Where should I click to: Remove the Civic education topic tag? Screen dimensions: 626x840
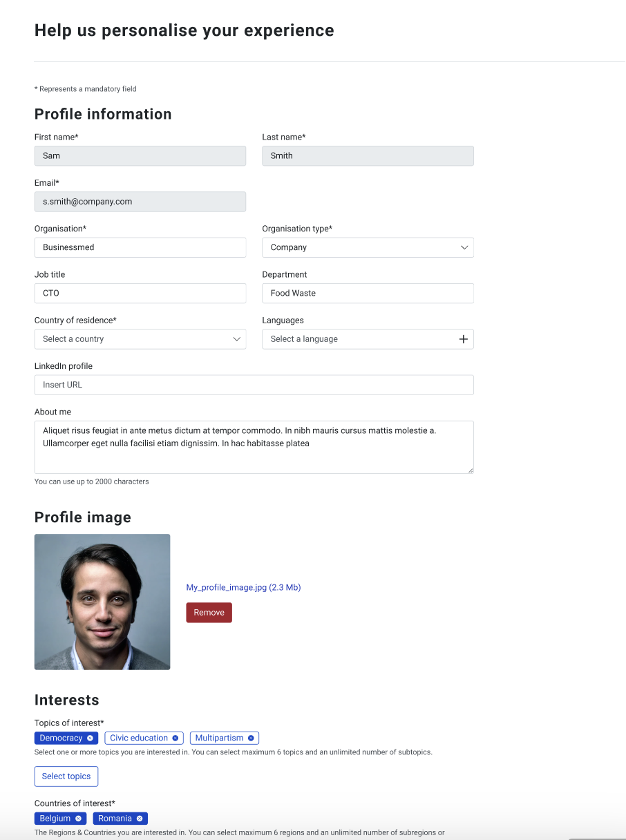point(176,738)
